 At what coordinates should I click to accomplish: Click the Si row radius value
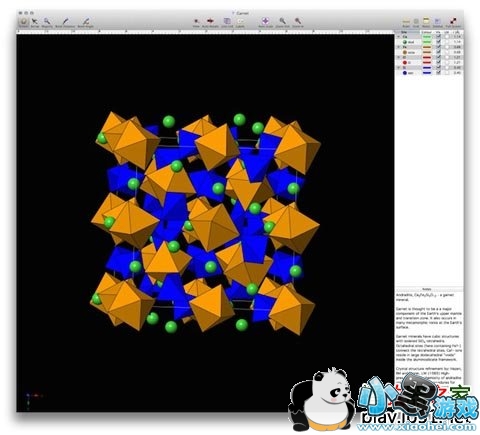(x=457, y=68)
